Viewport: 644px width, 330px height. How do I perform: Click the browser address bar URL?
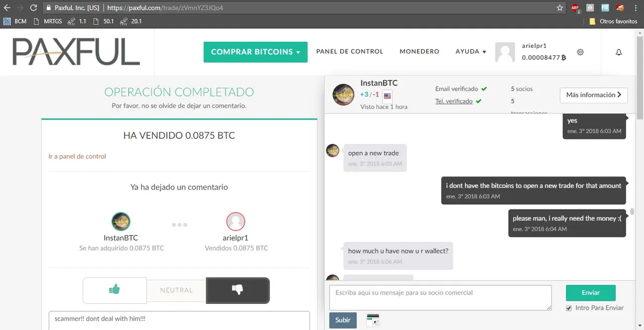(x=165, y=8)
